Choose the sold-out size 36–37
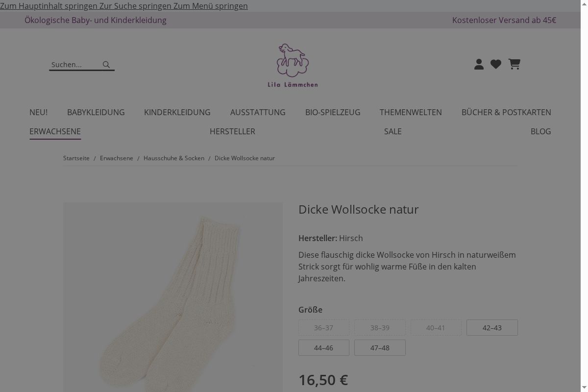 [x=323, y=328]
